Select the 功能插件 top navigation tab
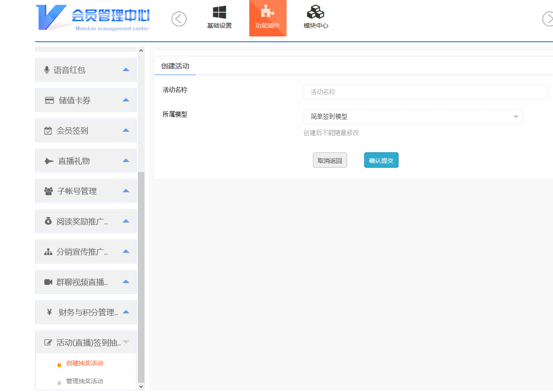This screenshot has height=392, width=553. click(x=268, y=18)
